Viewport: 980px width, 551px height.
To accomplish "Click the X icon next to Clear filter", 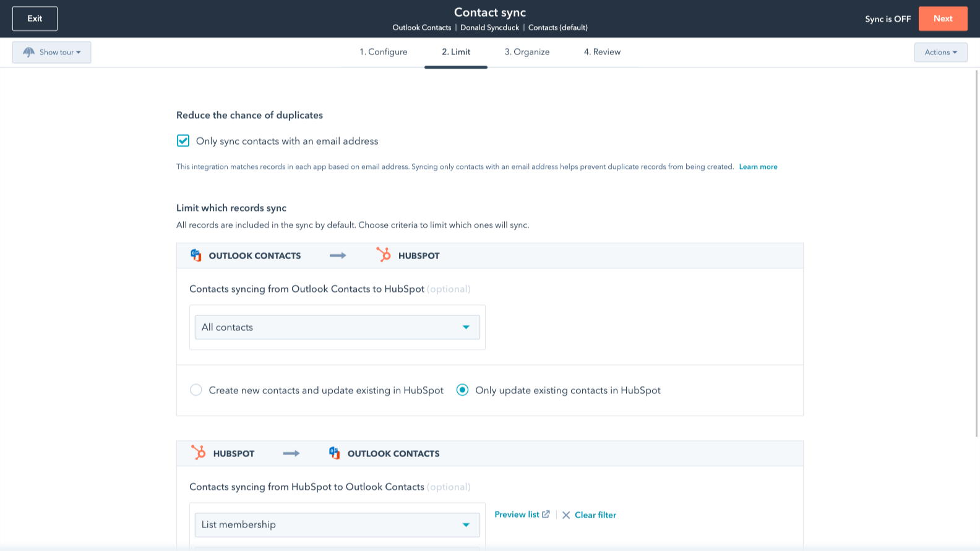I will 566,515.
